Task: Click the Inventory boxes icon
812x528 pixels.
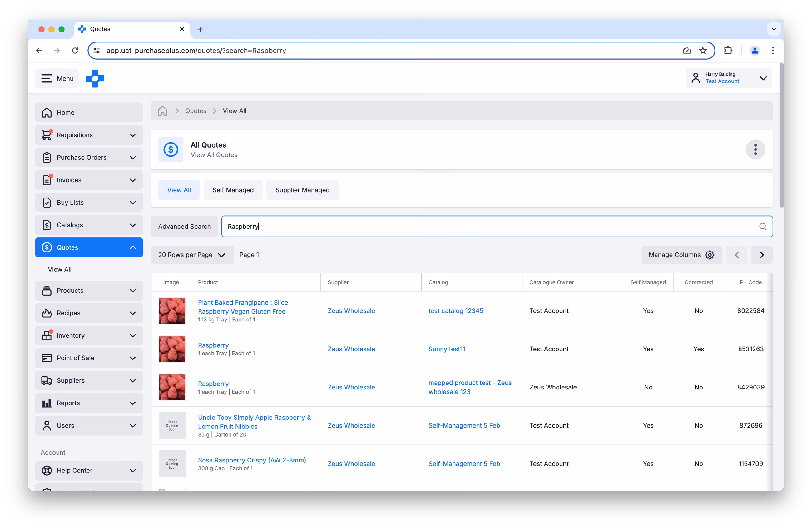Action: 47,335
